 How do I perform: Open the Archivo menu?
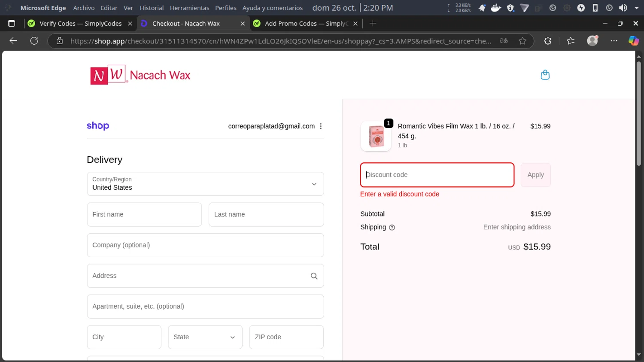point(84,8)
